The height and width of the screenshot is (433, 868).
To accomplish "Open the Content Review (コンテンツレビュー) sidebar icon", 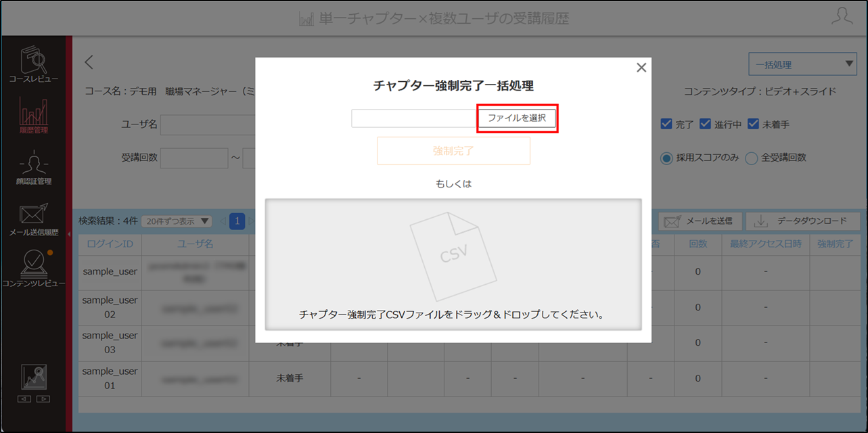I will click(x=33, y=269).
